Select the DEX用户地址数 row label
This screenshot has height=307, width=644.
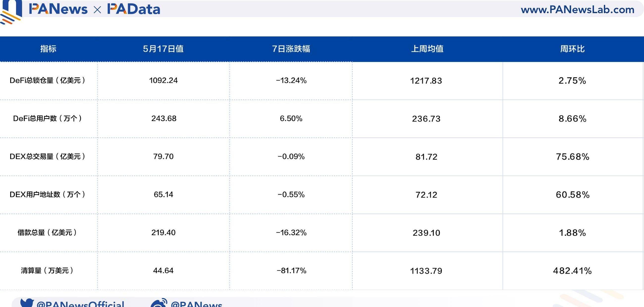point(48,195)
